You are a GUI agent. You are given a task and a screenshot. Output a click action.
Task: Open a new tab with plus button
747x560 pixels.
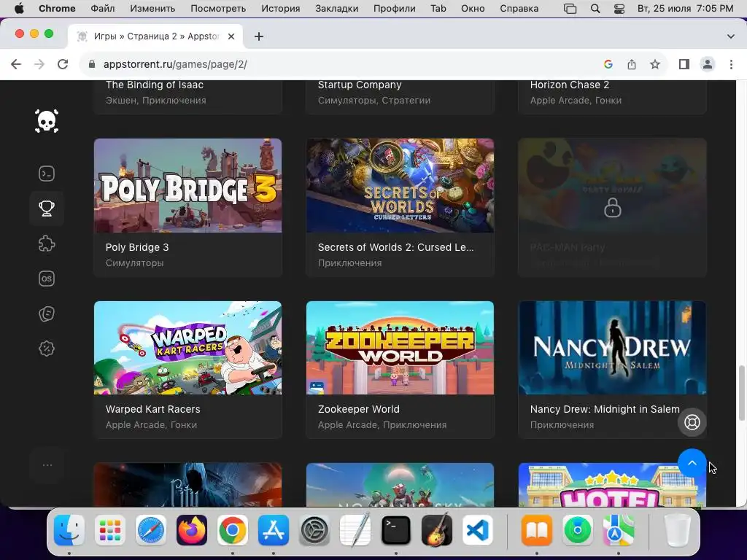(x=259, y=36)
